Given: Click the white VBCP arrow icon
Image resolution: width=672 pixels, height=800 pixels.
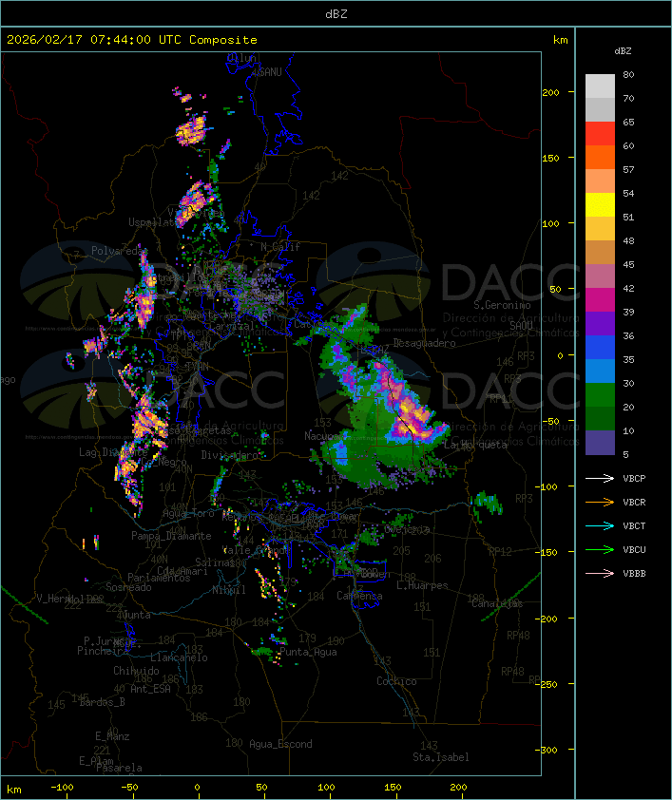Looking at the screenshot, I should pos(600,479).
